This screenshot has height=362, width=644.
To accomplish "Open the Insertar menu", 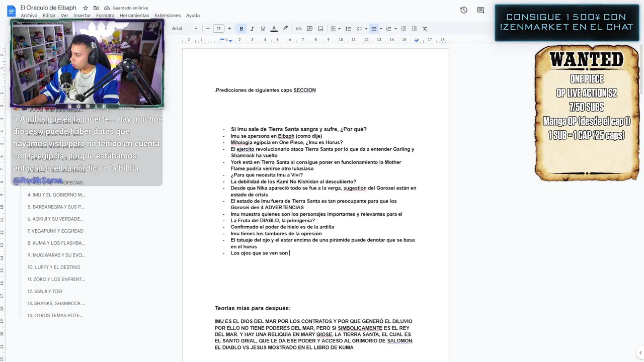I will click(82, 16).
